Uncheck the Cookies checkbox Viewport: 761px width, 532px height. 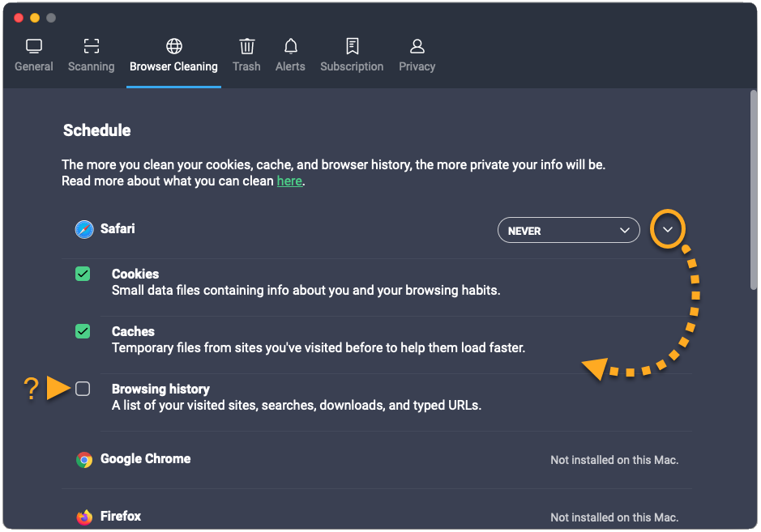pyautogui.click(x=83, y=275)
